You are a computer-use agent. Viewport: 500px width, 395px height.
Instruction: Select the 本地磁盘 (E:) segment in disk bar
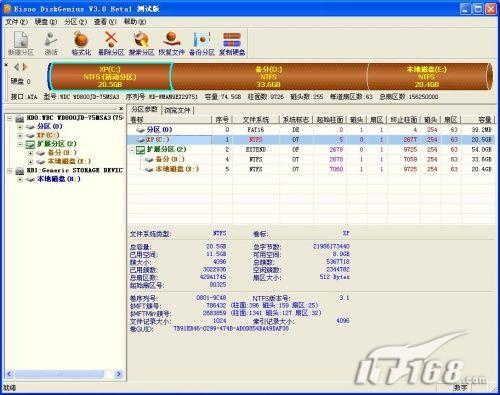click(x=427, y=77)
